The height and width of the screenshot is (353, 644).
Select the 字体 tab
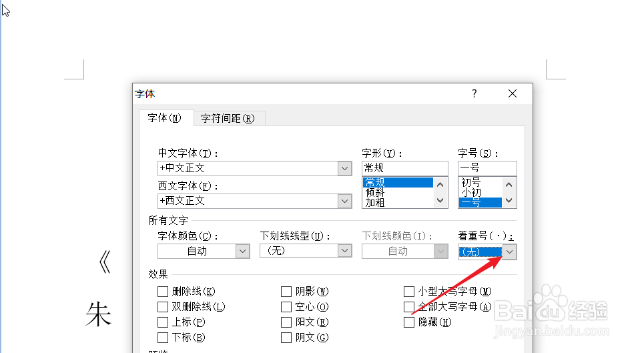point(164,118)
